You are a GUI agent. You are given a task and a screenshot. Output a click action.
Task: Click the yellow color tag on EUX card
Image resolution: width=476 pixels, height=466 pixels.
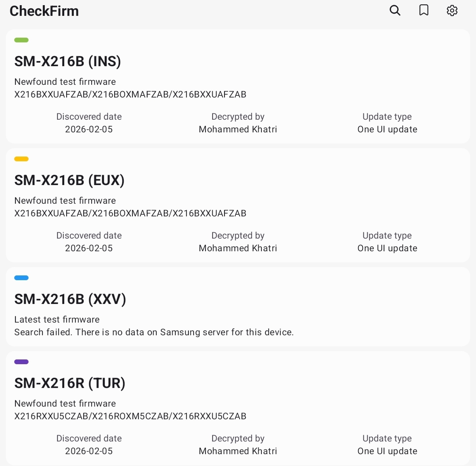(21, 159)
